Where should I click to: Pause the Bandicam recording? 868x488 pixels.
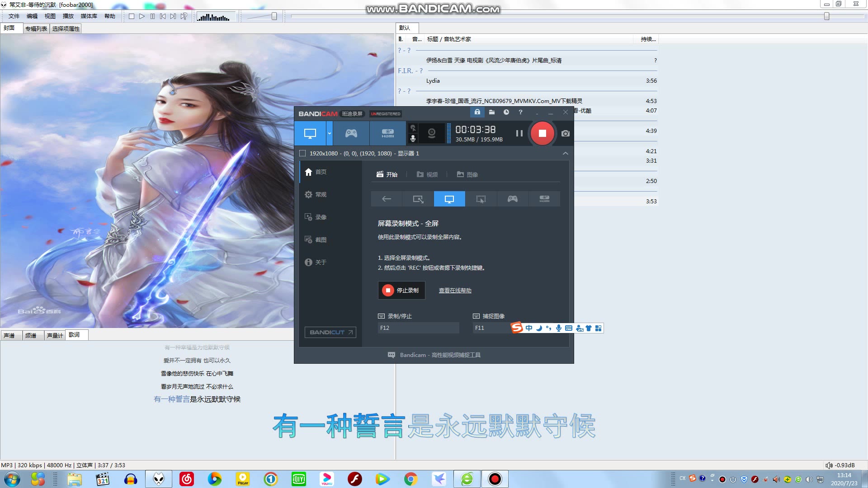coord(519,133)
